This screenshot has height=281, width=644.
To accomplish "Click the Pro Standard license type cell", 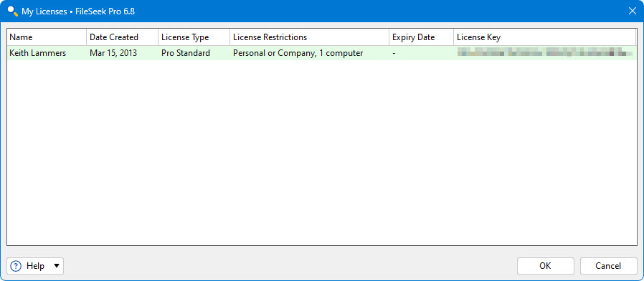I will click(x=186, y=53).
